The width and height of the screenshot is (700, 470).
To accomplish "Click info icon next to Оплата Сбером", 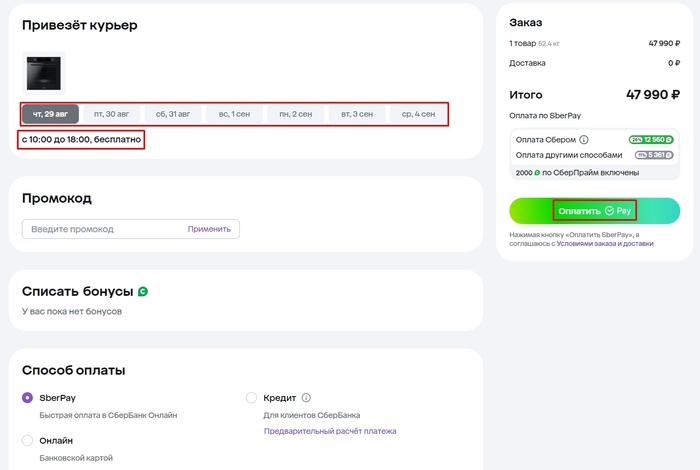I will [x=584, y=140].
